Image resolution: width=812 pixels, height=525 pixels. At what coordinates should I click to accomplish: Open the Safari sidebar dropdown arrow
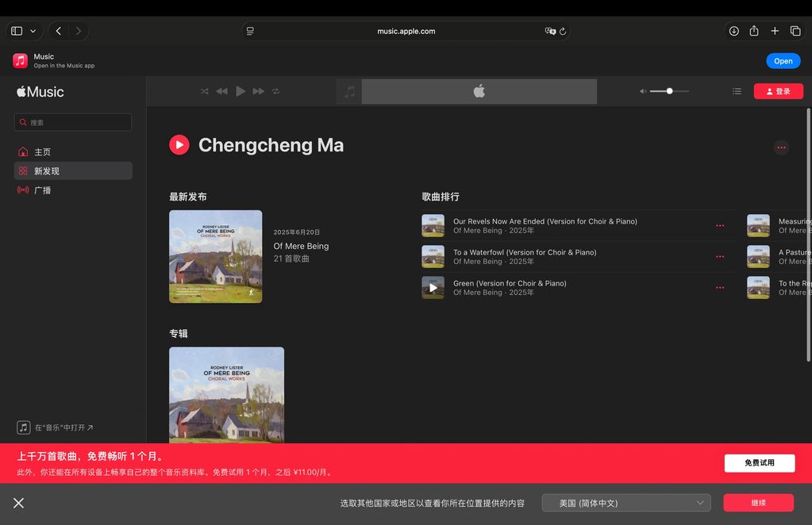point(33,31)
